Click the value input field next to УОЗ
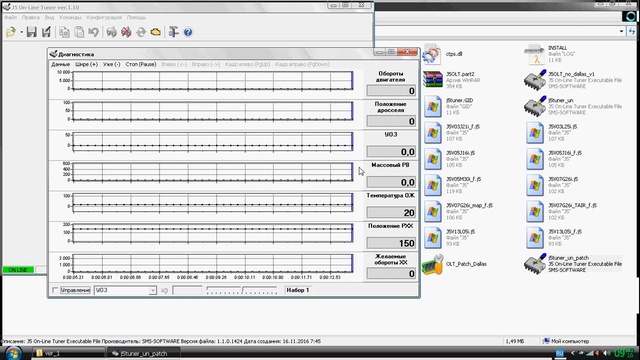Image resolution: width=640 pixels, height=360 pixels. (187, 290)
